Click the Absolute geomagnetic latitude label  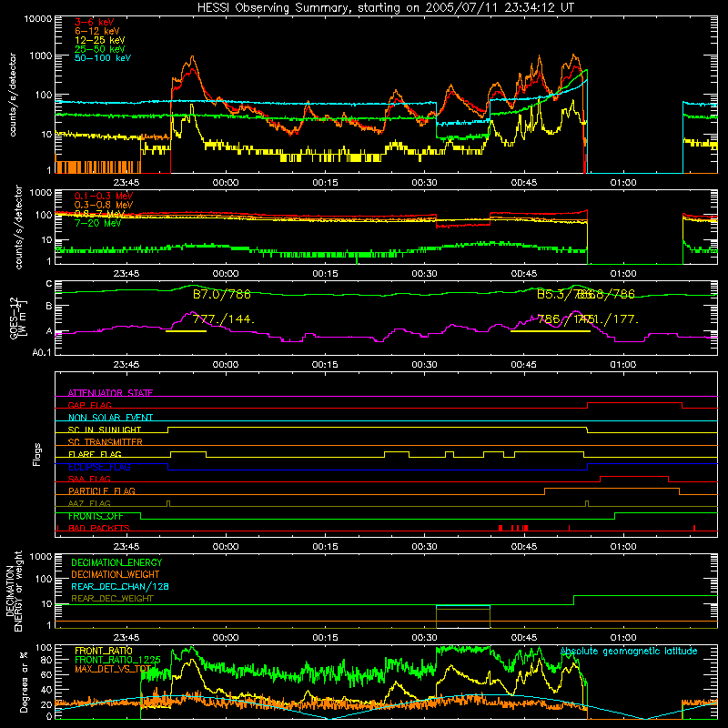click(x=629, y=652)
